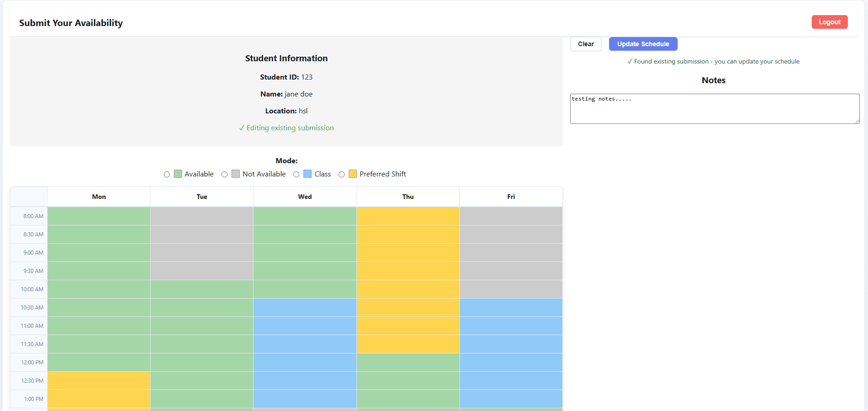Click the gray Not Available color swatch

click(x=236, y=174)
